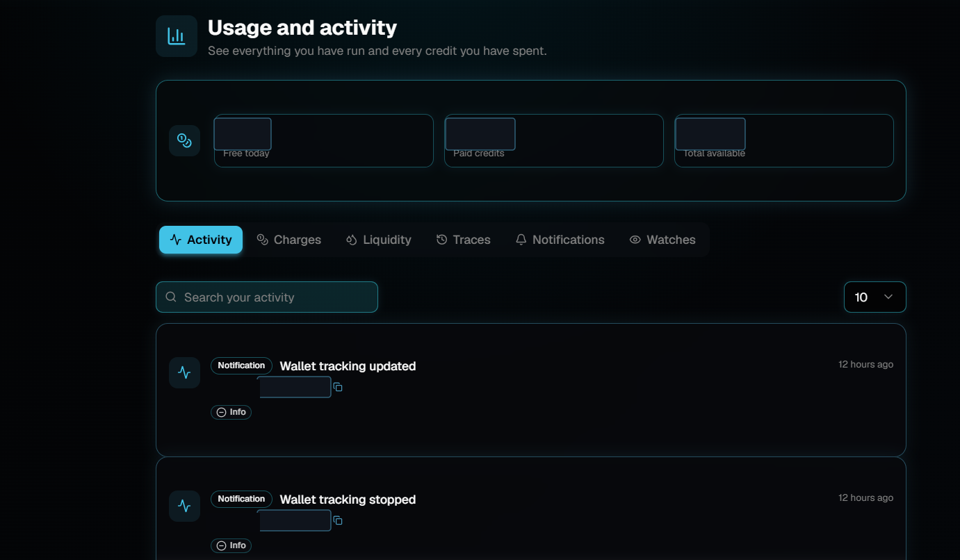Click the Wallet tracking updated title
Image resolution: width=960 pixels, height=560 pixels.
[x=348, y=366]
